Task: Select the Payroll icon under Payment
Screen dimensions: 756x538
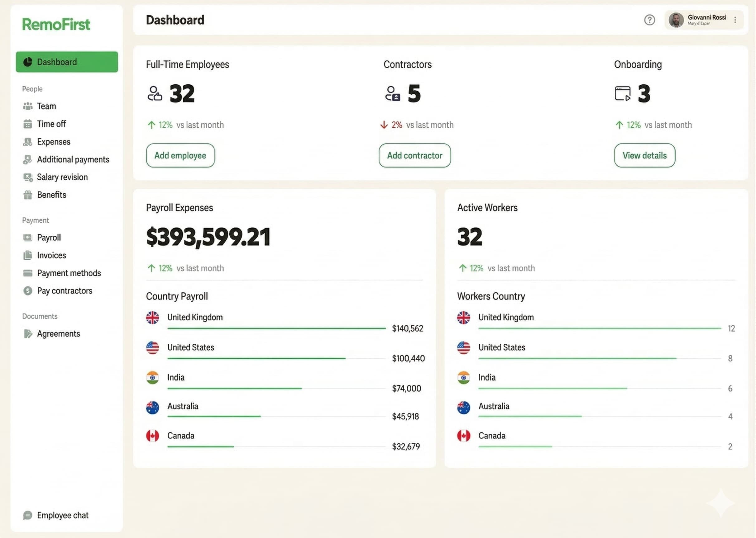Action: 28,237
